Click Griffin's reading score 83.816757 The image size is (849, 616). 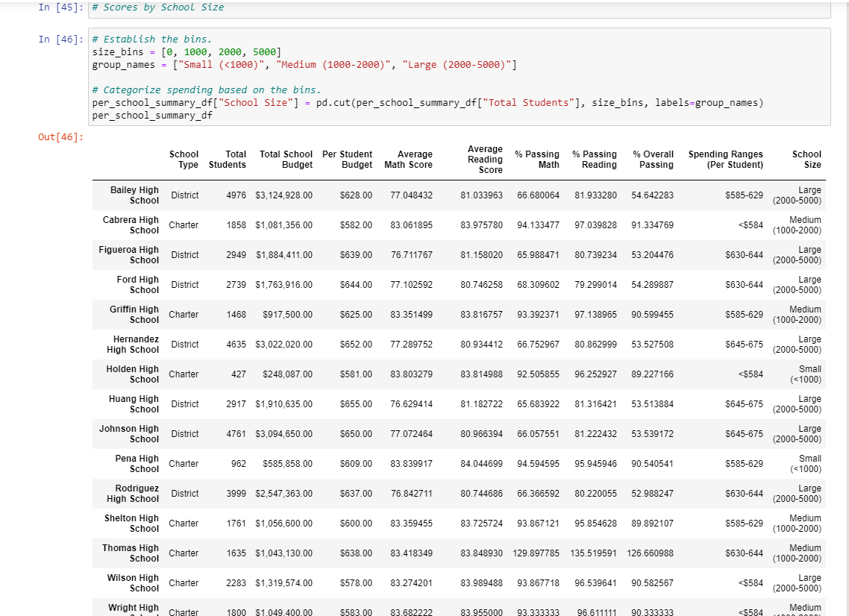tap(481, 315)
